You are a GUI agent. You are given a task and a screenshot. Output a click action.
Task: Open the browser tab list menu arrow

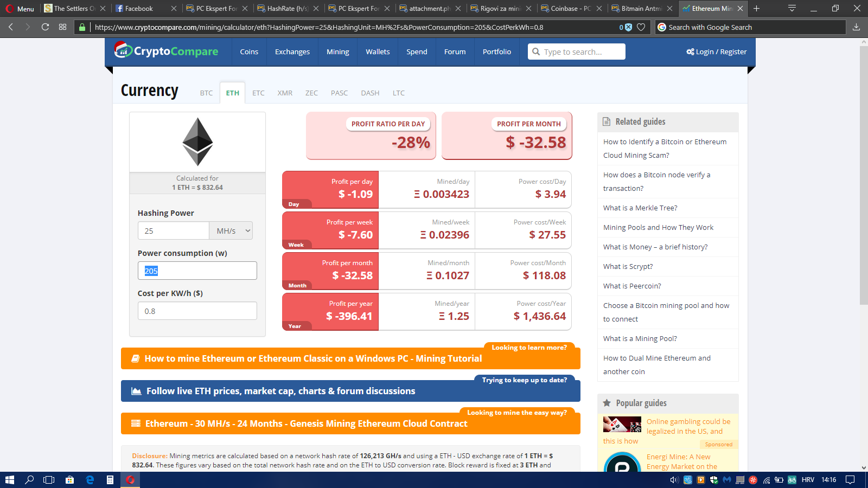coord(792,8)
